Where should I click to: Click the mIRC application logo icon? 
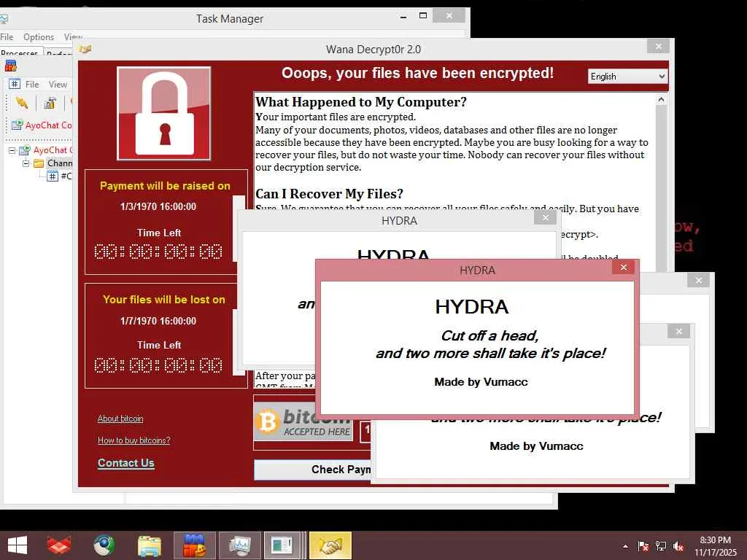10,66
